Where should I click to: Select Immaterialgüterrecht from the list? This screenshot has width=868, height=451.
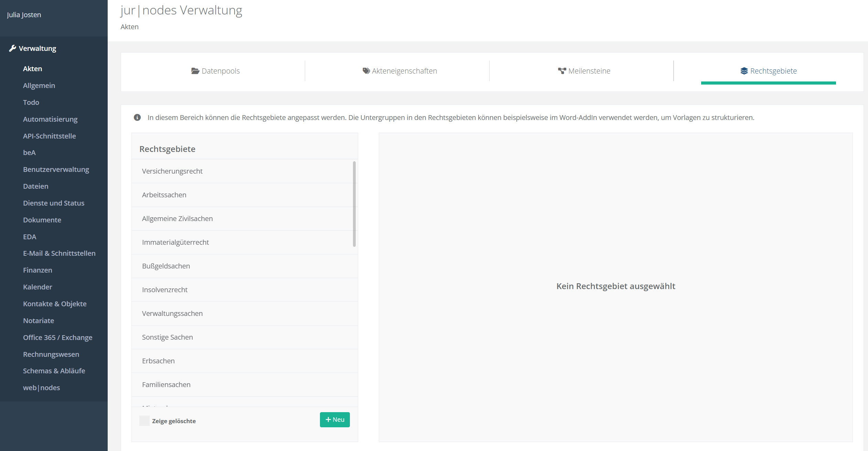click(175, 242)
